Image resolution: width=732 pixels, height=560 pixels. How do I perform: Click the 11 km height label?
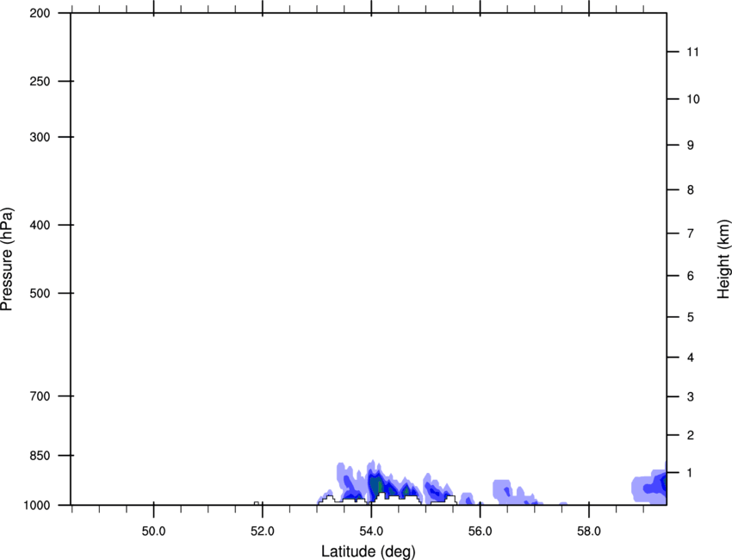[693, 52]
